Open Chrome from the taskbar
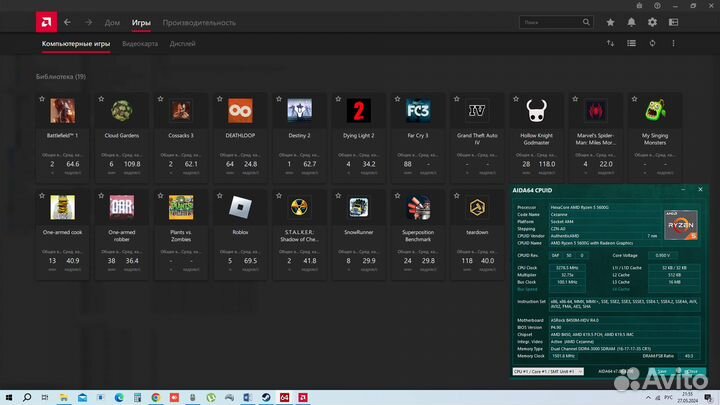This screenshot has height=405, width=720. click(x=156, y=397)
